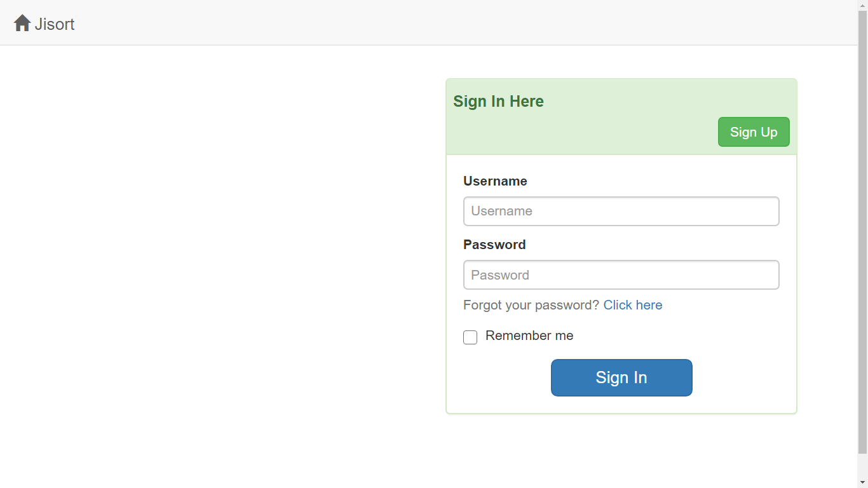Click the Password placeholder text
The height and width of the screenshot is (488, 868).
click(x=500, y=274)
